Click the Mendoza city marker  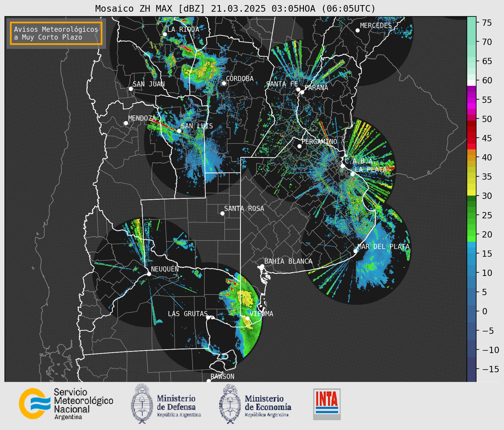[126, 123]
